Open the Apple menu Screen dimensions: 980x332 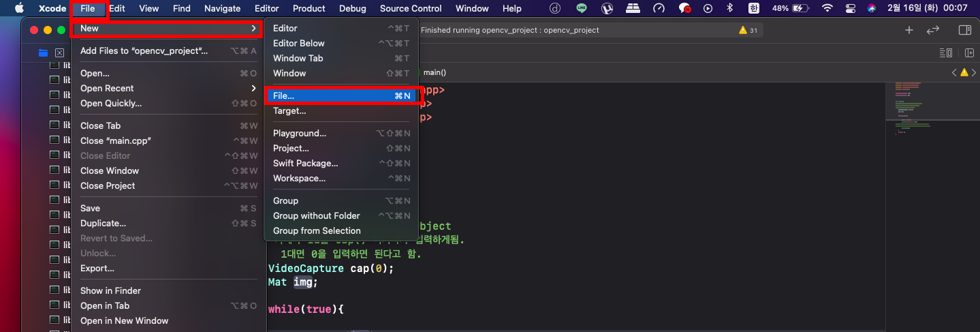[x=19, y=8]
